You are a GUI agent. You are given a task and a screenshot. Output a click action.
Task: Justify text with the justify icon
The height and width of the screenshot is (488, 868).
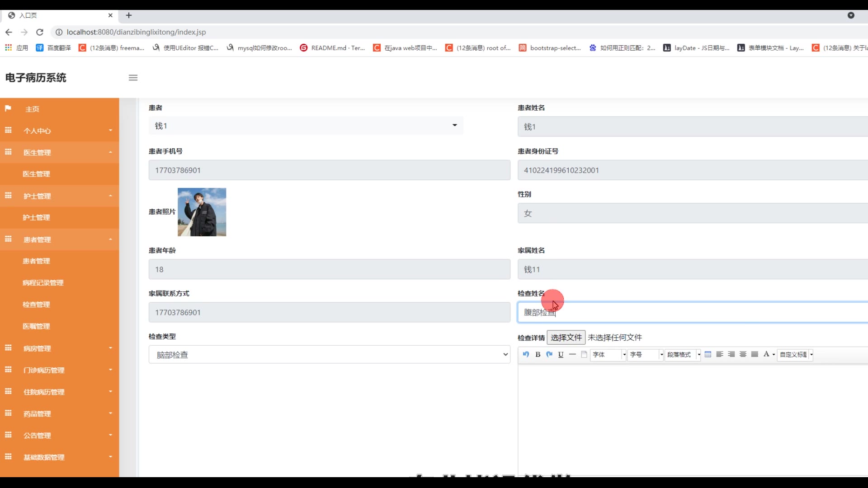click(755, 355)
